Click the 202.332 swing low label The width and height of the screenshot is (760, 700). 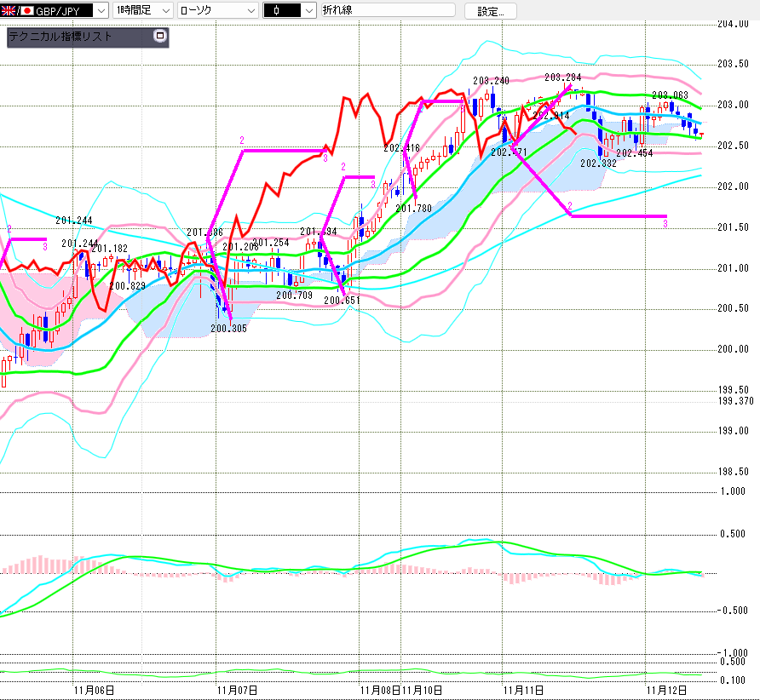click(598, 163)
